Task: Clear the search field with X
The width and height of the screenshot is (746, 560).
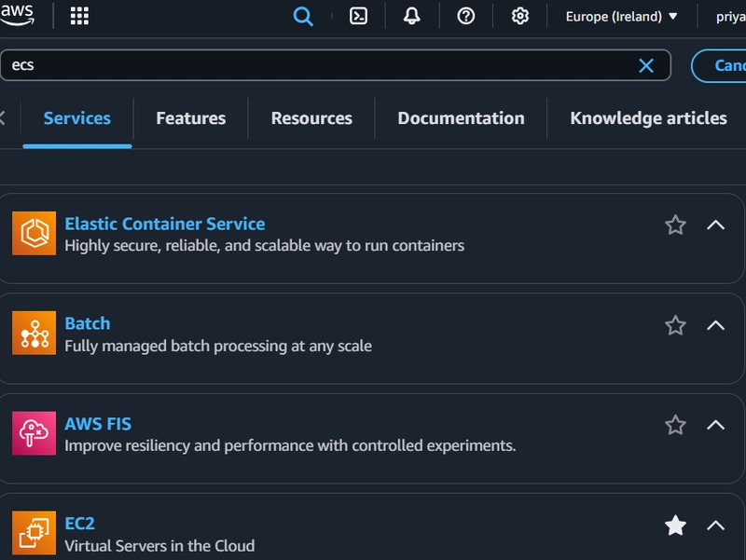Action: pos(646,65)
